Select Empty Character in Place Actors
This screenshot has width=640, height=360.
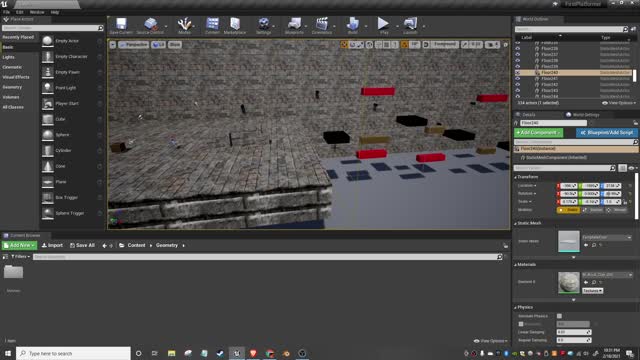72,57
